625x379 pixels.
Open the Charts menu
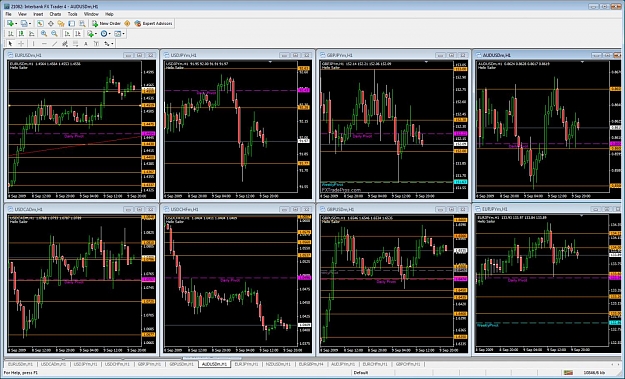[55, 14]
